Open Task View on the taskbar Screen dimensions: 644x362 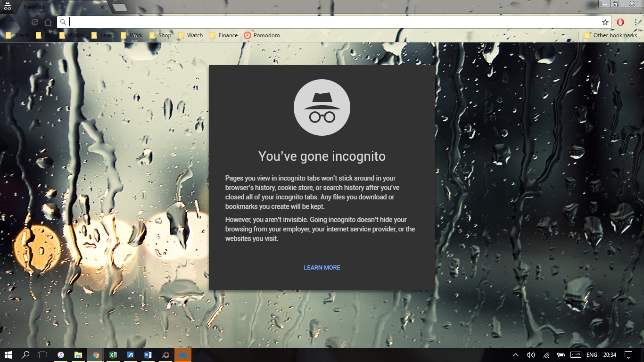click(43, 355)
